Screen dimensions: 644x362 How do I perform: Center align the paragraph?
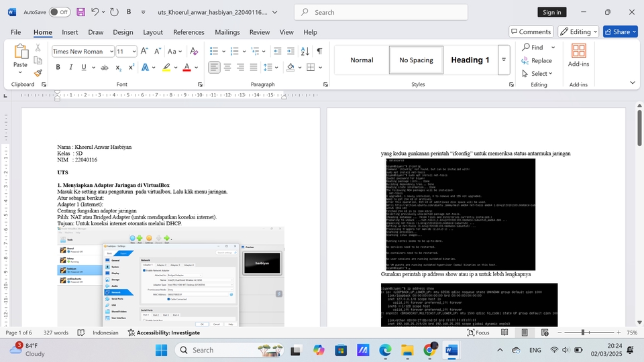(227, 67)
